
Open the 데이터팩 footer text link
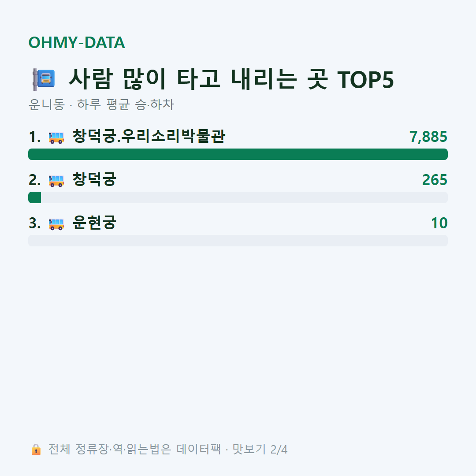tap(198, 449)
